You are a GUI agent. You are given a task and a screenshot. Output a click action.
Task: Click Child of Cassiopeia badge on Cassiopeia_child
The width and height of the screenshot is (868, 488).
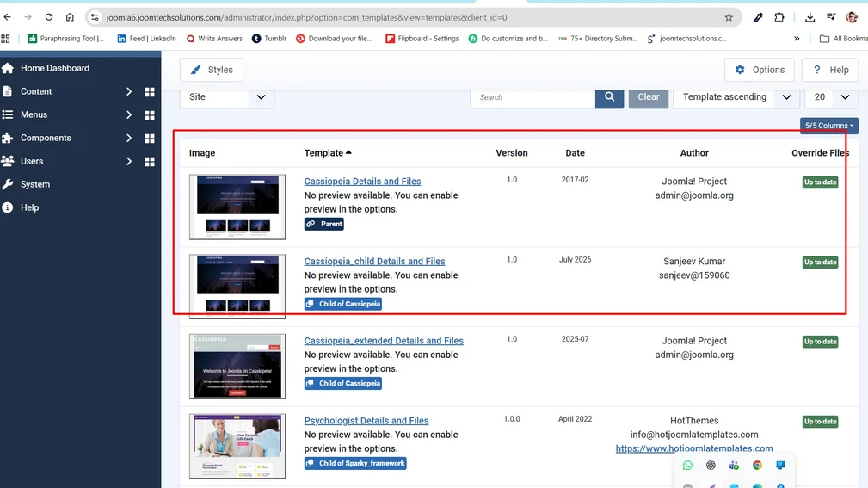pos(342,304)
